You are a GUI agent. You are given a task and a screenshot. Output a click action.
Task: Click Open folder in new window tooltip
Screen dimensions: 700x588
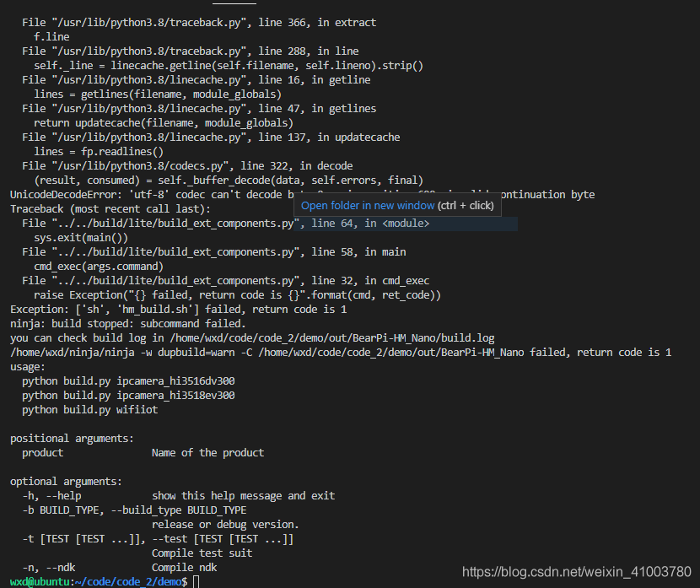click(x=397, y=205)
